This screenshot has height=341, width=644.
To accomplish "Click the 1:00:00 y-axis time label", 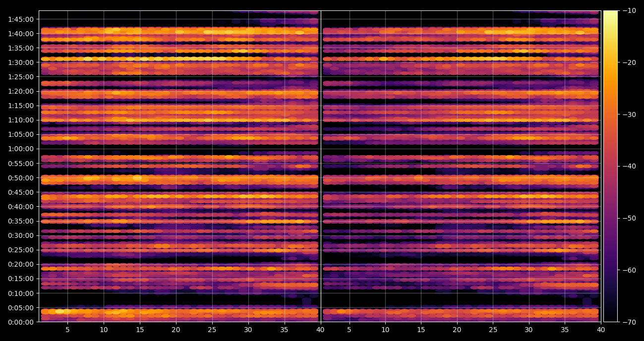I will (x=21, y=149).
